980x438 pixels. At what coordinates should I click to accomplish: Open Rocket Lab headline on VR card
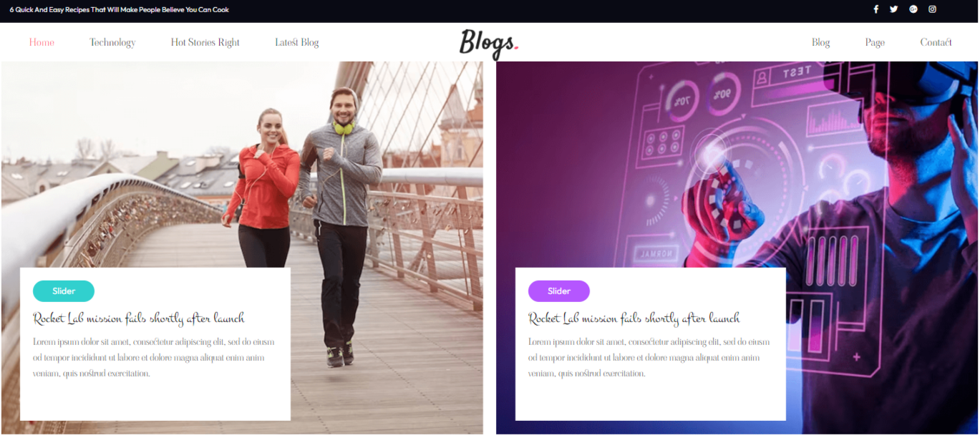pos(634,318)
